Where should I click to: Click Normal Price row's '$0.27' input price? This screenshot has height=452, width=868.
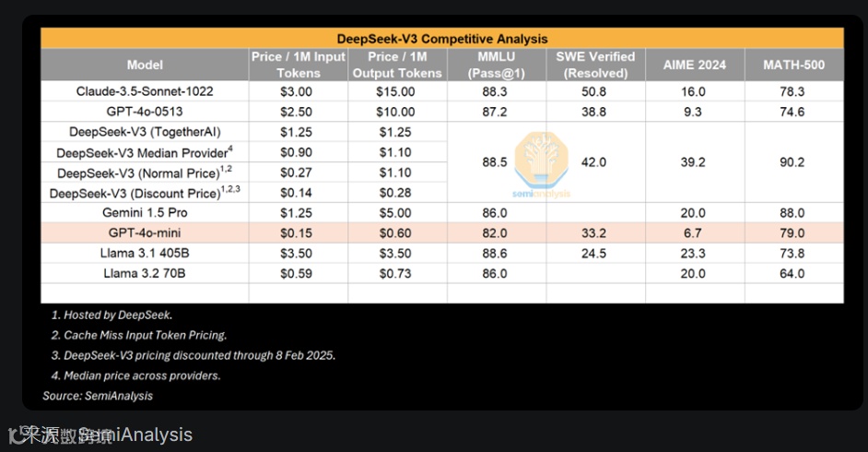click(296, 172)
